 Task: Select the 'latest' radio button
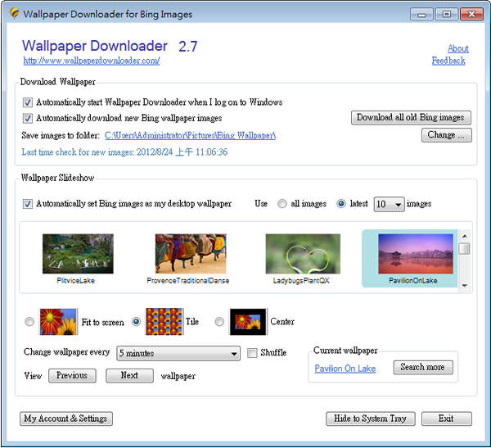[x=341, y=204]
